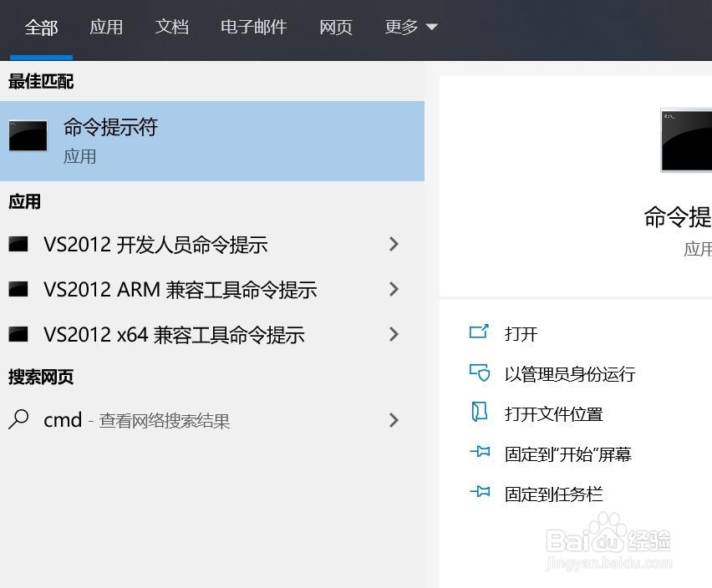712x588 pixels.
Task: Switch to the 应用 filter tab
Action: coord(106,27)
